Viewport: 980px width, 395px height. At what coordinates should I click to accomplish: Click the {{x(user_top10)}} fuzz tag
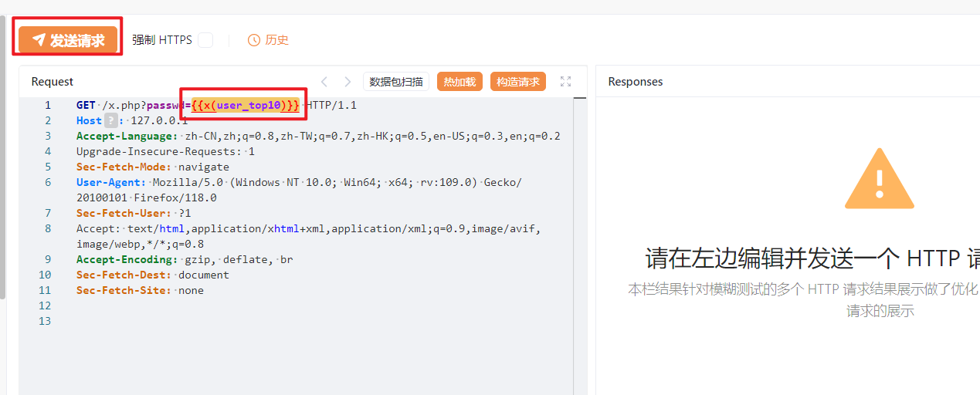pos(246,105)
